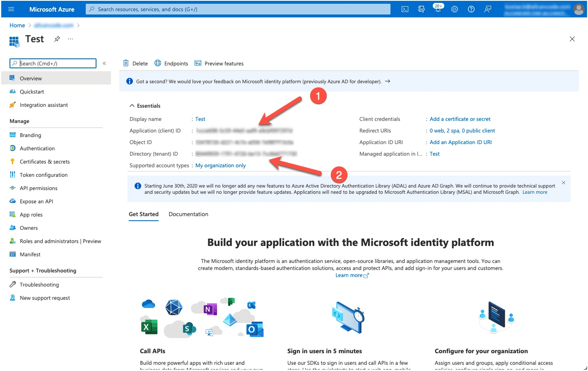
Task: Open the feedback icon in header
Action: pyautogui.click(x=488, y=9)
